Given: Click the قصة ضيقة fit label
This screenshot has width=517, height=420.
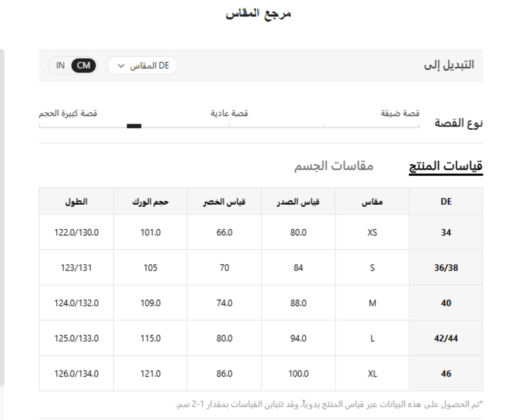Looking at the screenshot, I should [x=400, y=113].
